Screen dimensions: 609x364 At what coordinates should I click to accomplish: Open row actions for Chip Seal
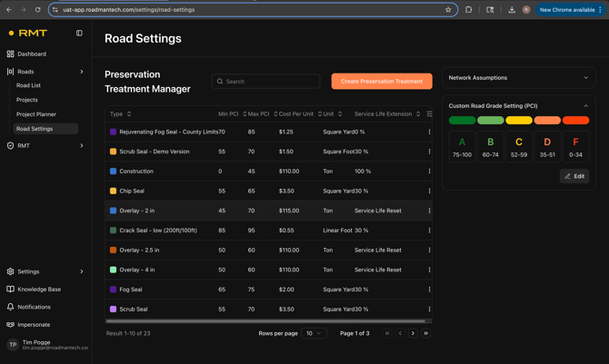[x=429, y=191]
